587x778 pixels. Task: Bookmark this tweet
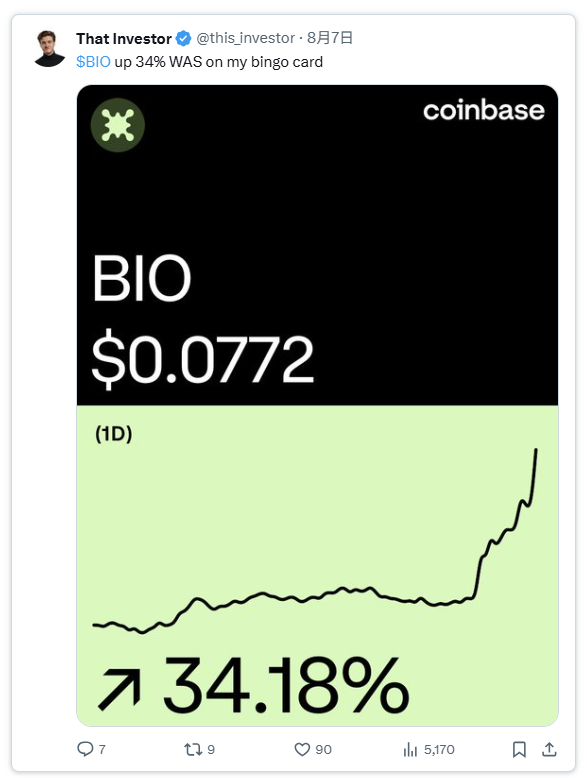point(519,749)
